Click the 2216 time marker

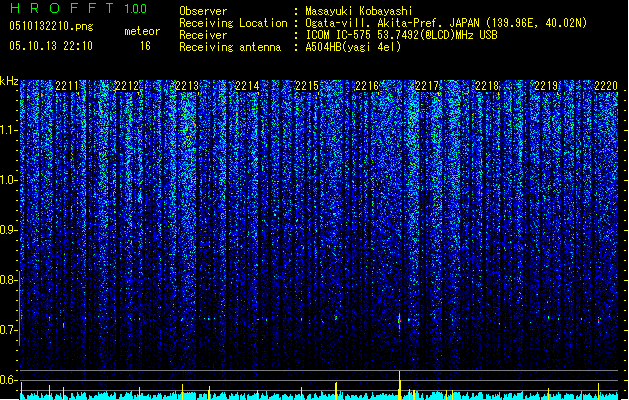(367, 86)
